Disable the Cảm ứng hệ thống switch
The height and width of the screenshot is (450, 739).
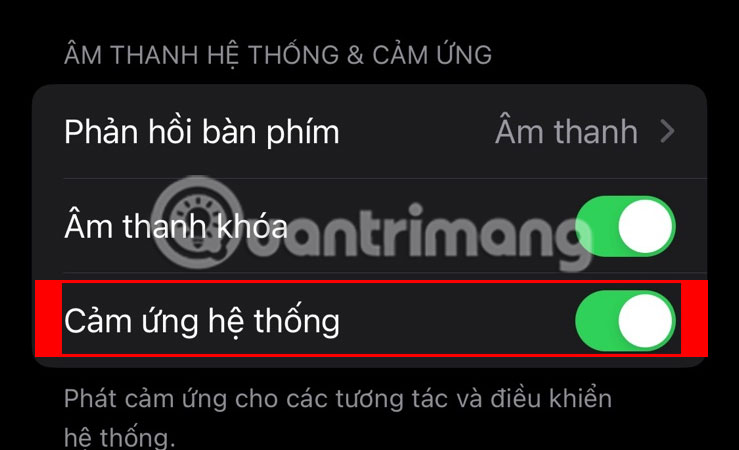pyautogui.click(x=625, y=321)
